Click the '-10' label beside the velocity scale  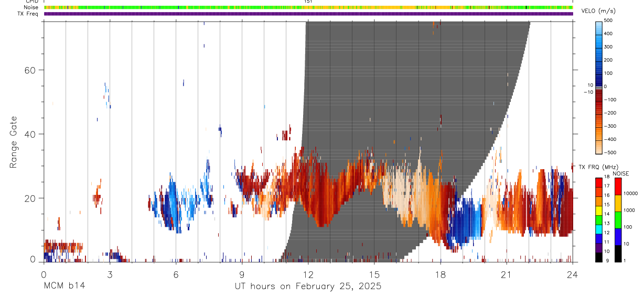point(588,92)
